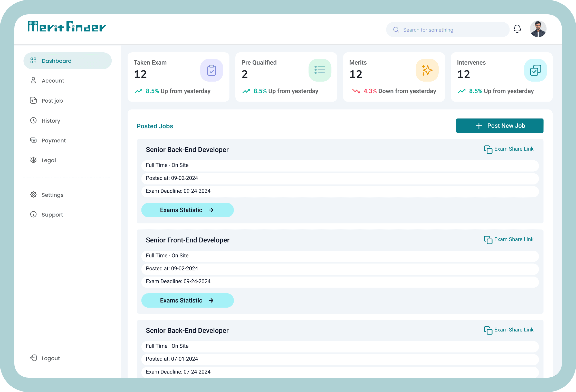Open the first Senior Back-End Developer Exams Statistic
Viewport: 576px width, 392px height.
pos(187,210)
